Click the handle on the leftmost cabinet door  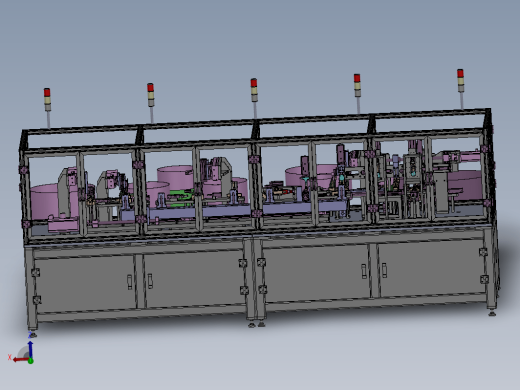click(x=130, y=282)
